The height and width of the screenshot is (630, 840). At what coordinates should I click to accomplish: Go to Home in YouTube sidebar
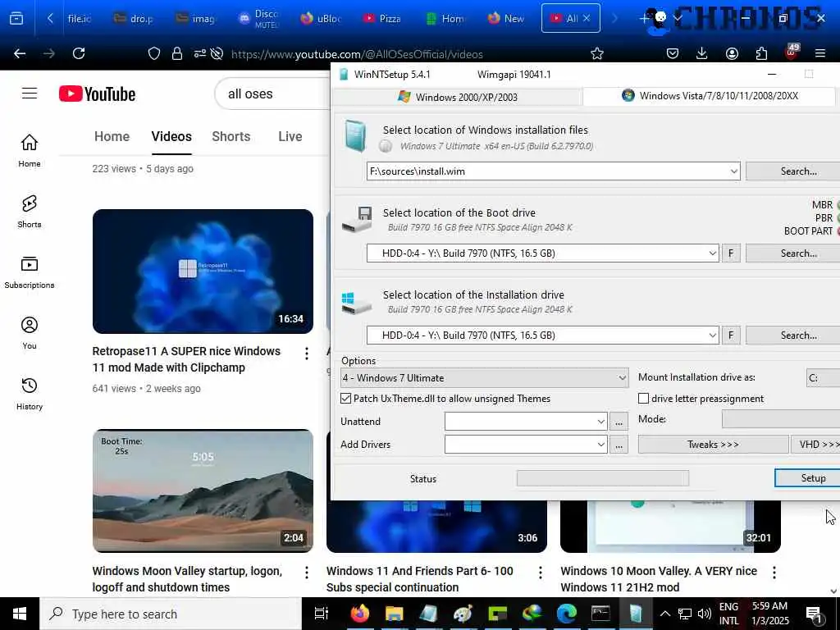(30, 151)
